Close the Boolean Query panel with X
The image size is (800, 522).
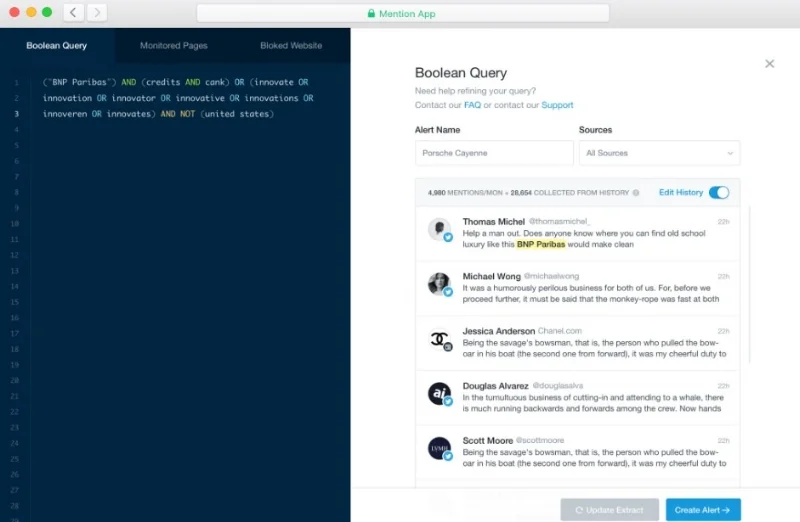(x=769, y=64)
